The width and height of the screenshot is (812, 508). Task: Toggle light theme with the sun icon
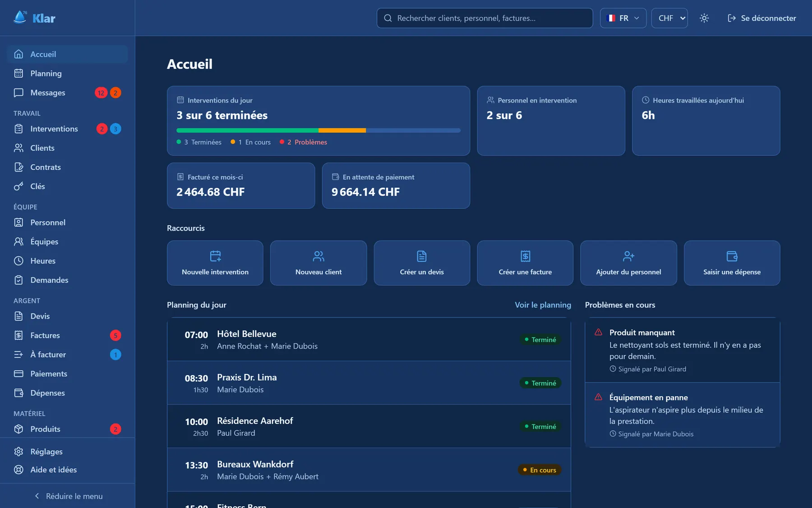tap(704, 18)
